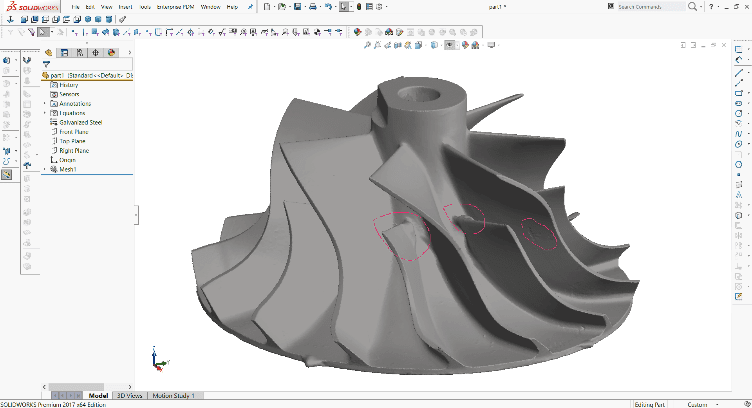Open the Insert menu
The image size is (752, 408).
click(125, 7)
